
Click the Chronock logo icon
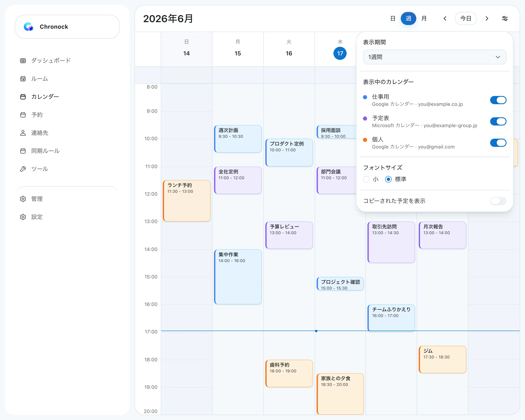tap(28, 27)
